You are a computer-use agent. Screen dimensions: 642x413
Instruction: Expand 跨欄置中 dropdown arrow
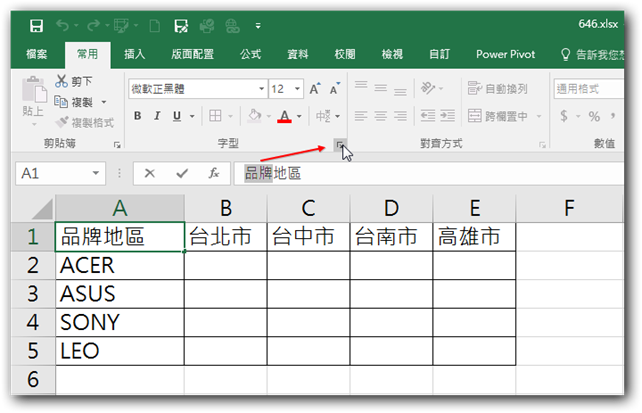coord(539,116)
